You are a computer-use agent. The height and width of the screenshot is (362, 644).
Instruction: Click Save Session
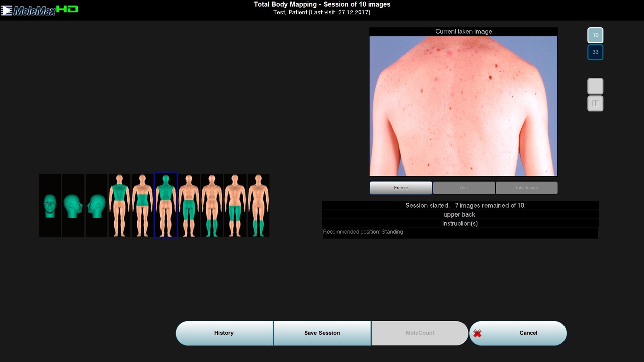coord(322,333)
